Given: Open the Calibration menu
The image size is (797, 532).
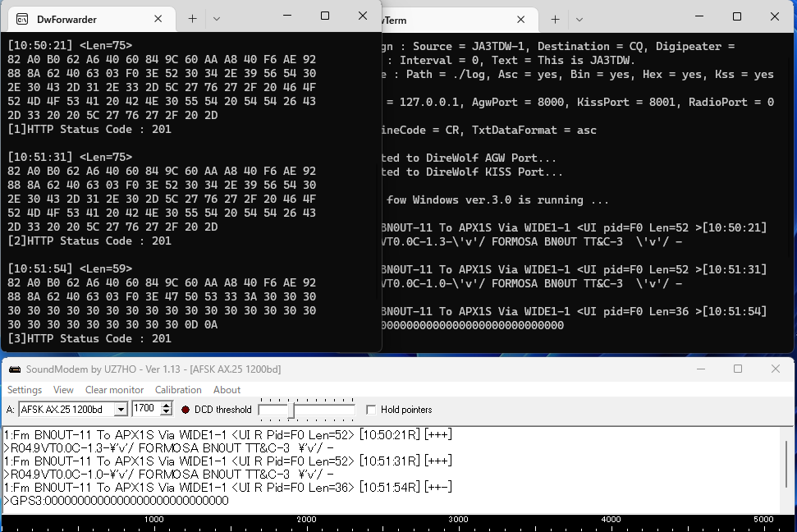Looking at the screenshot, I should tap(178, 390).
